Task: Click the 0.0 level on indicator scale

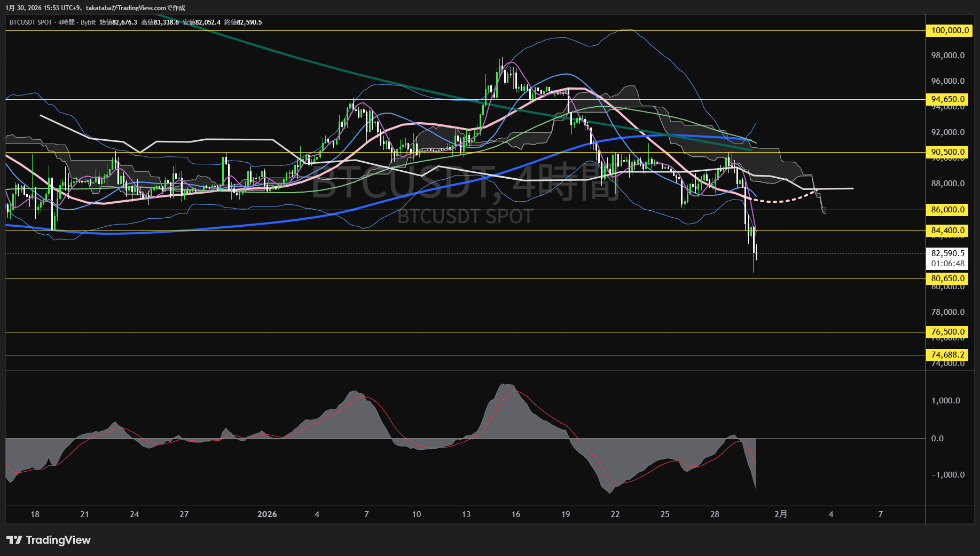Action: [937, 439]
